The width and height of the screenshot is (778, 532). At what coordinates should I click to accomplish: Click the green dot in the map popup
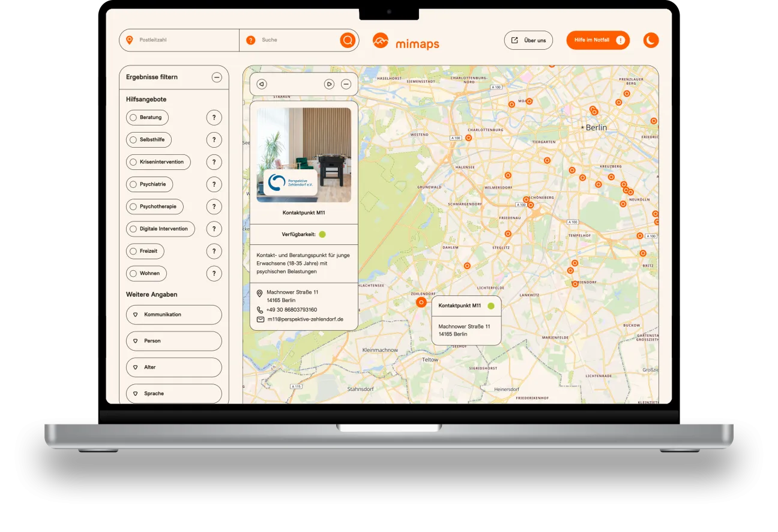tap(491, 306)
